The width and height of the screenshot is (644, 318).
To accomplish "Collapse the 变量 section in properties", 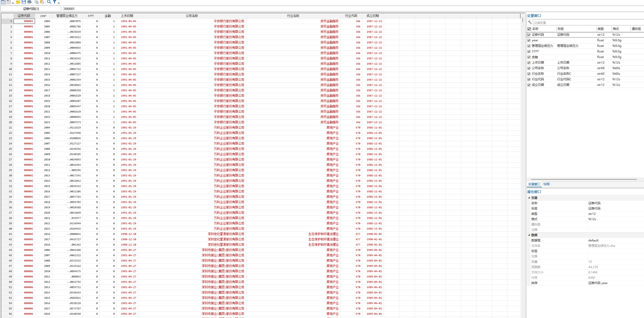I will (529, 198).
